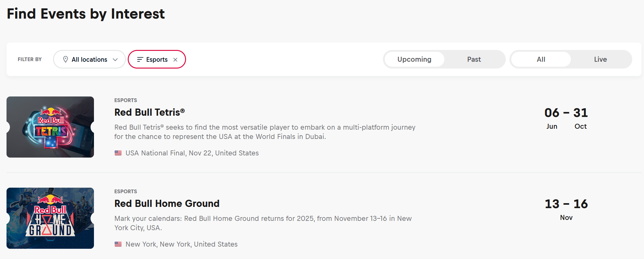This screenshot has height=259, width=644.
Task: Show only Live events
Action: pyautogui.click(x=600, y=59)
